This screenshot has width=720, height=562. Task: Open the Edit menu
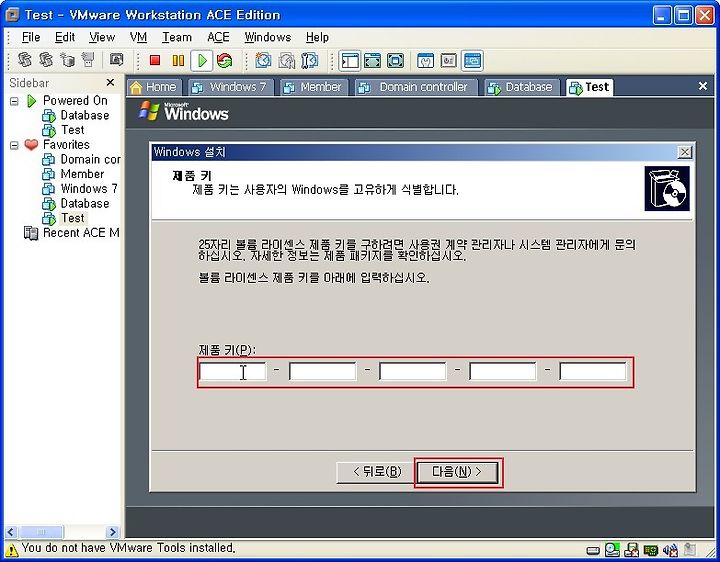click(65, 37)
